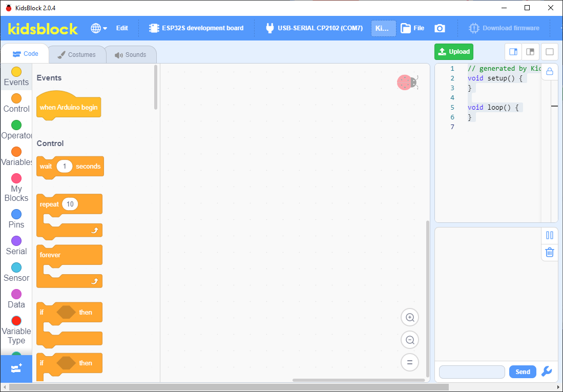Click the Send button
563x392 pixels.
click(x=523, y=372)
